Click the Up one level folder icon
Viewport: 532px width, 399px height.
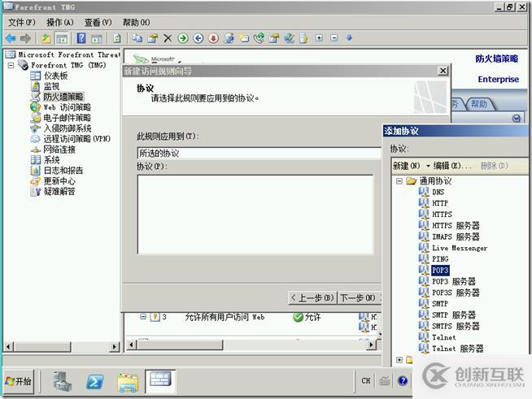point(46,38)
